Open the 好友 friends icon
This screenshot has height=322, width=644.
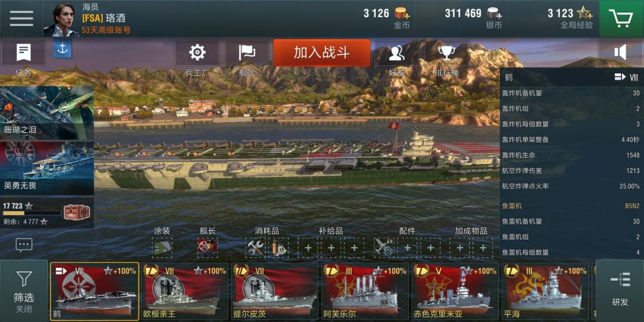click(396, 52)
